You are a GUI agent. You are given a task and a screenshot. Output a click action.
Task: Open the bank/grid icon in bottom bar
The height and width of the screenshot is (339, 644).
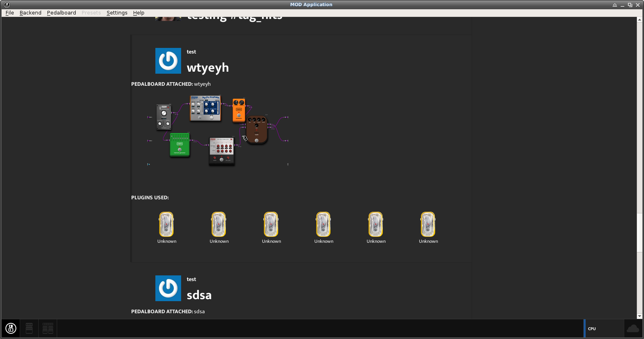click(48, 329)
